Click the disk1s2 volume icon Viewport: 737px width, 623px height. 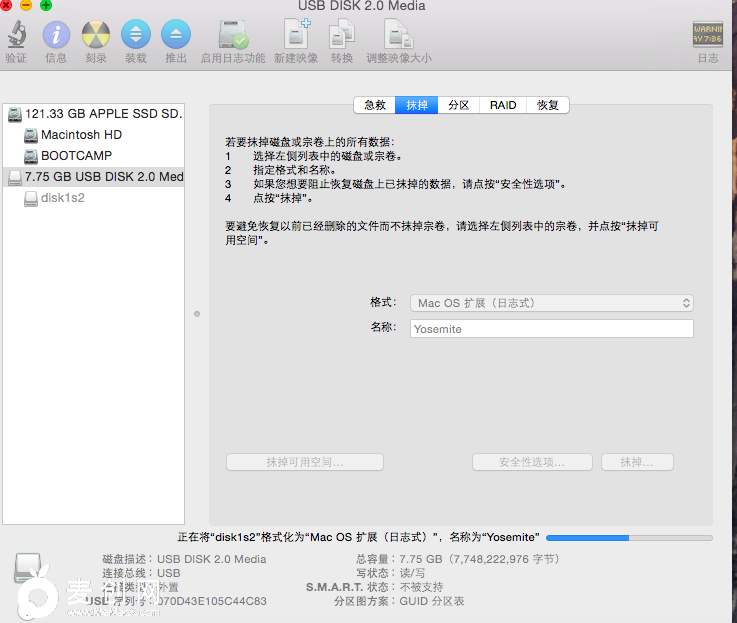[x=31, y=198]
